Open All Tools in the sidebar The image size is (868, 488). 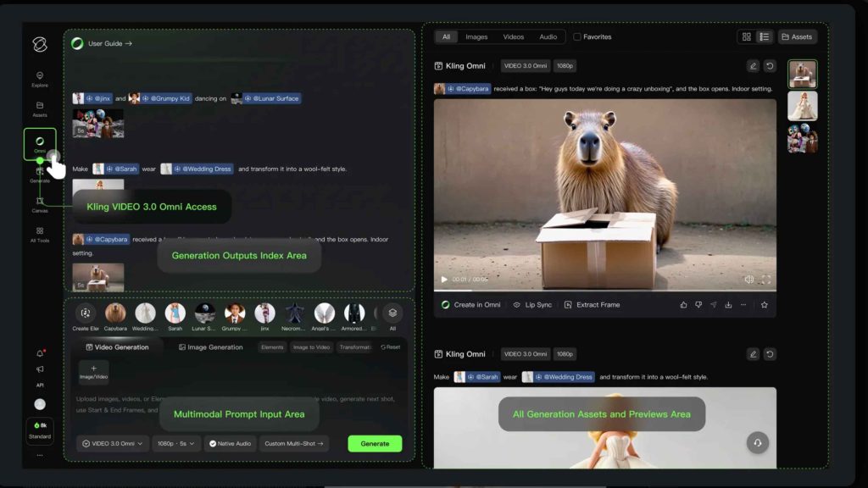pyautogui.click(x=40, y=235)
